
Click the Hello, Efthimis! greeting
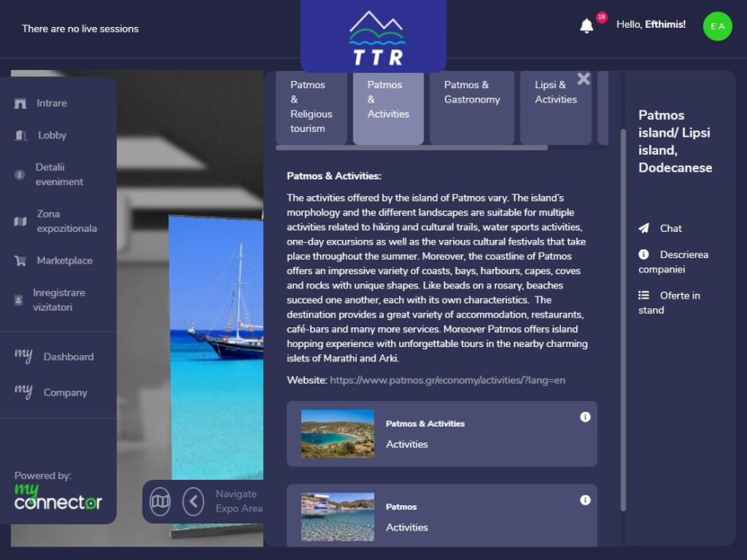[651, 25]
